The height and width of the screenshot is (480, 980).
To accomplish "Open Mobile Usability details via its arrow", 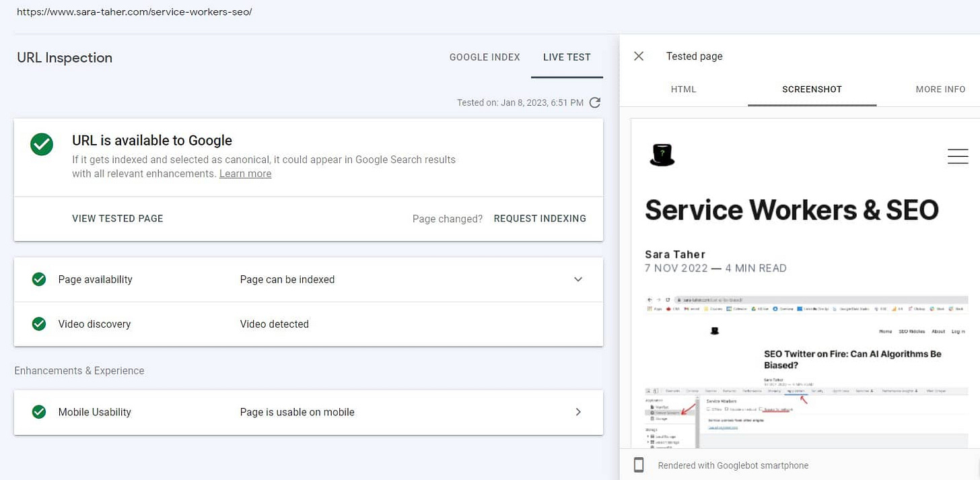I will click(x=577, y=411).
